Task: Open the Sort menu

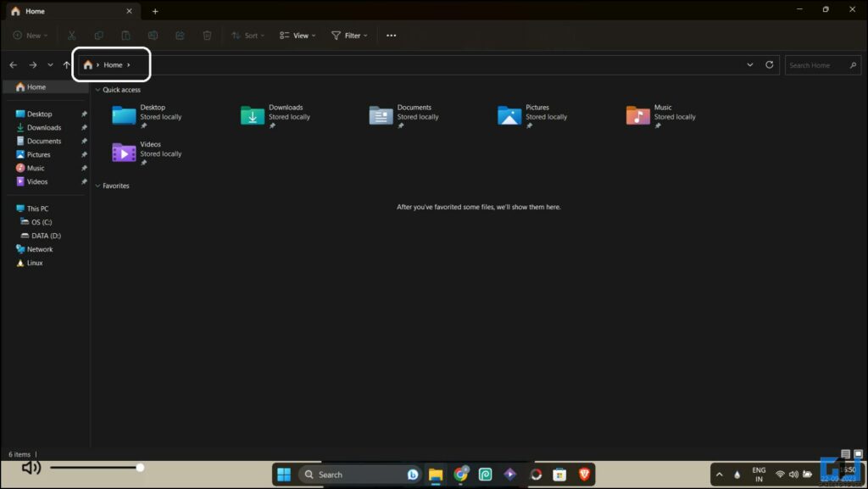Action: click(249, 35)
